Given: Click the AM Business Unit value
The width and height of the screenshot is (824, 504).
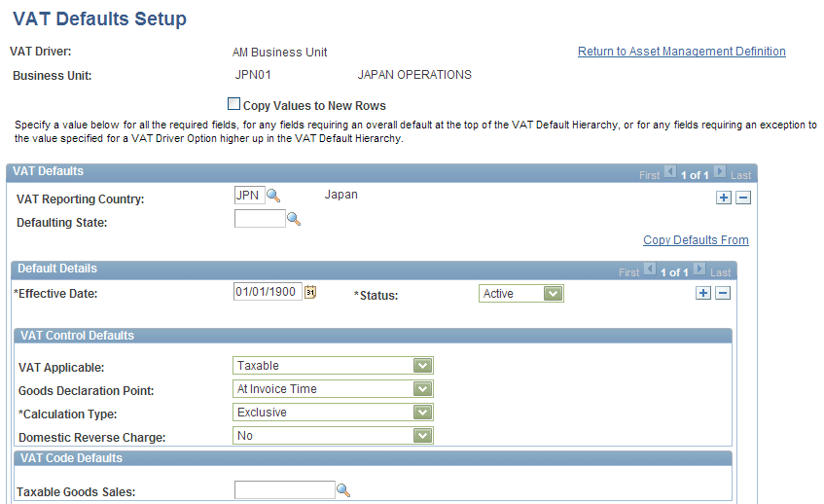Looking at the screenshot, I should [x=279, y=52].
